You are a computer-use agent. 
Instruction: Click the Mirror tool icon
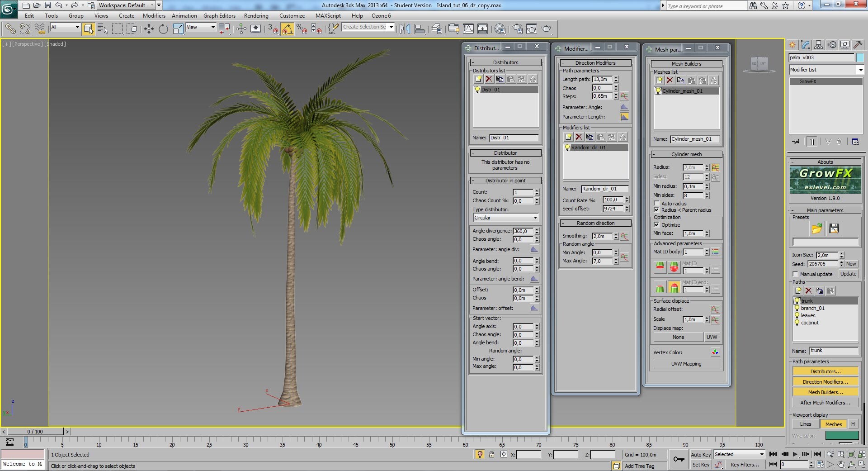tap(405, 29)
